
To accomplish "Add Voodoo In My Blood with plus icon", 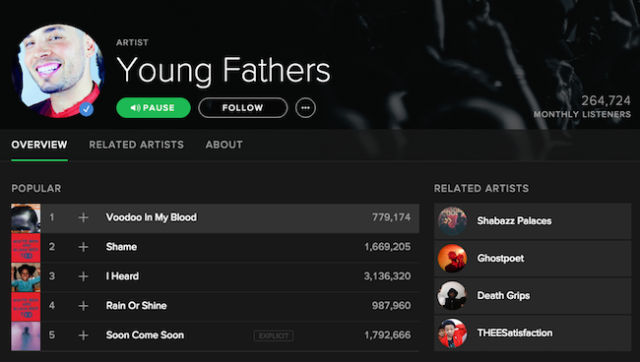I will (83, 218).
